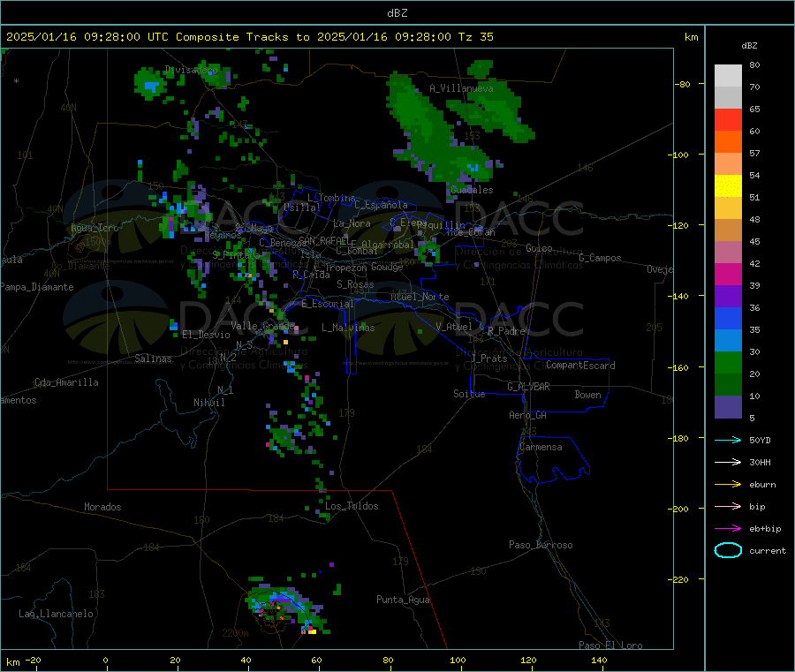Click the 'R_Padre' map label
The image size is (795, 672).
[506, 331]
